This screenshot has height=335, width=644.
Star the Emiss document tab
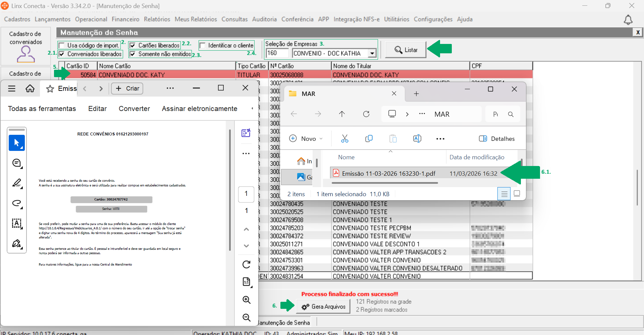point(50,89)
